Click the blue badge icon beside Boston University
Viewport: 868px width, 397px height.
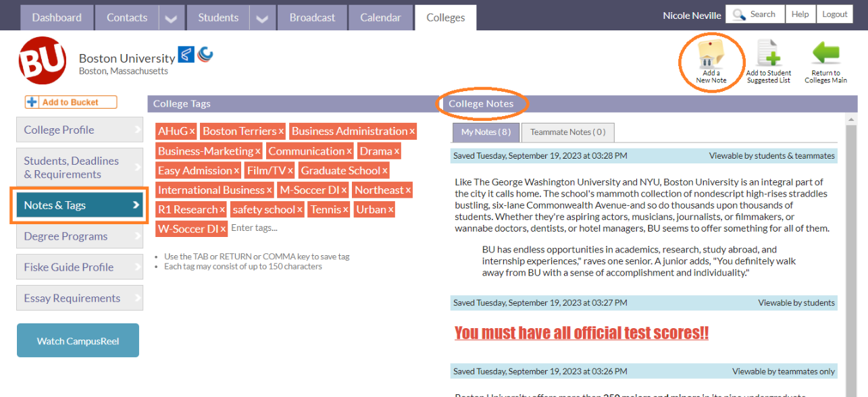[186, 55]
